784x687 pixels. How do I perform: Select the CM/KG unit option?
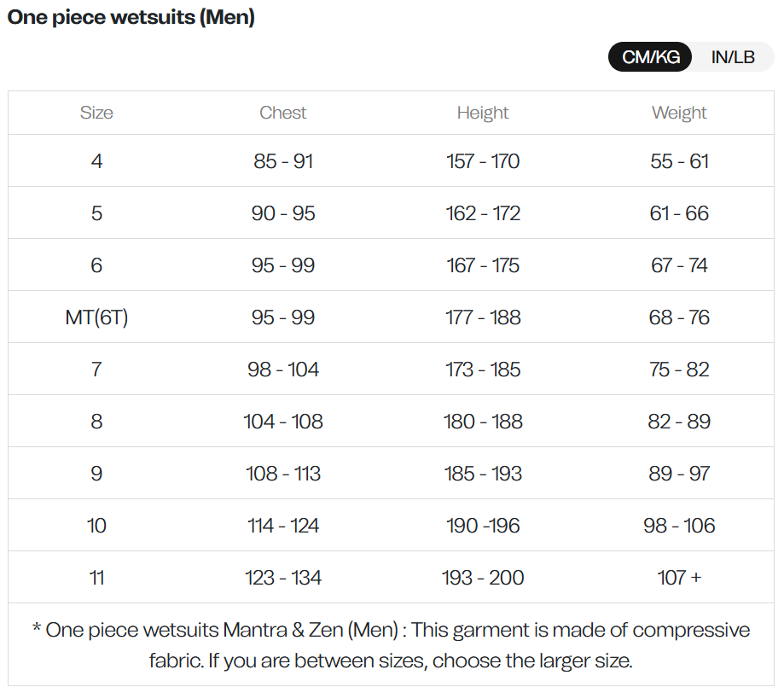point(649,56)
